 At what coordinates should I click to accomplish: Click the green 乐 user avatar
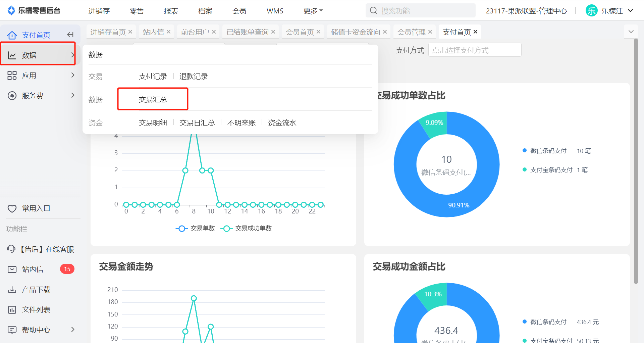[x=591, y=11]
